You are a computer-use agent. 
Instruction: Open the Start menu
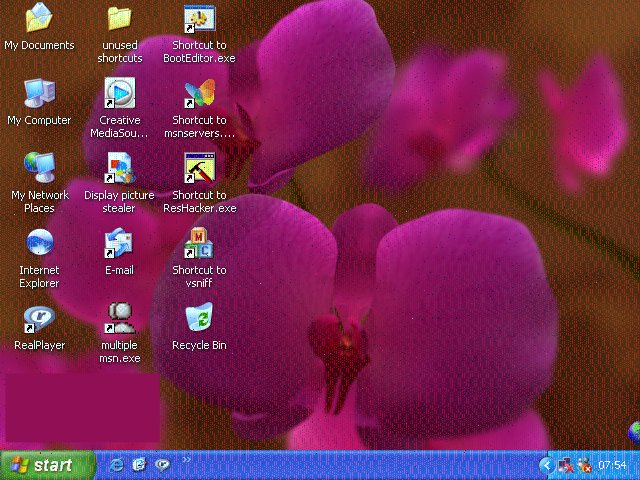tap(47, 465)
